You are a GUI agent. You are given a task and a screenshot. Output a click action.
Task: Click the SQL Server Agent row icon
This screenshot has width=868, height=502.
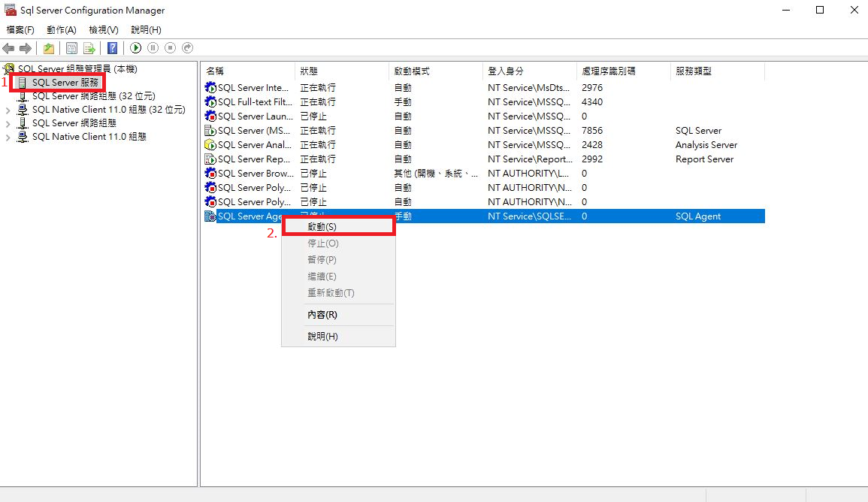pos(210,216)
